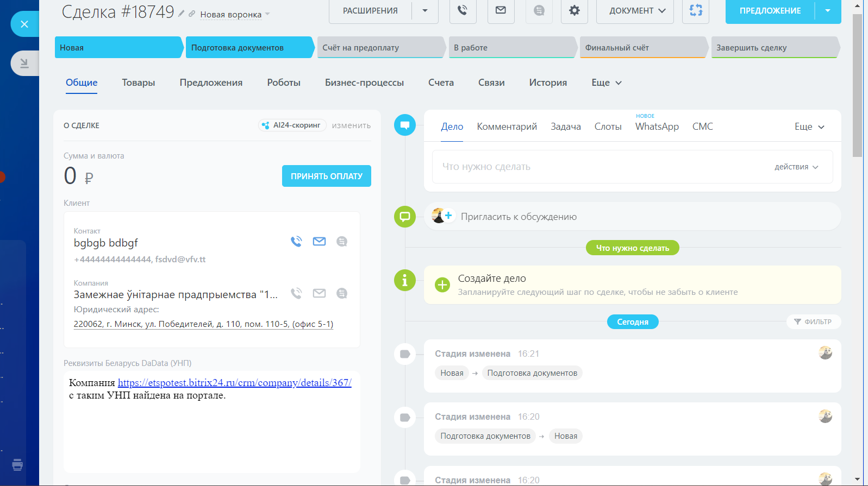Expand the РАСШИРЕНИЯ dropdown arrow
This screenshot has width=868, height=486.
tap(425, 11)
